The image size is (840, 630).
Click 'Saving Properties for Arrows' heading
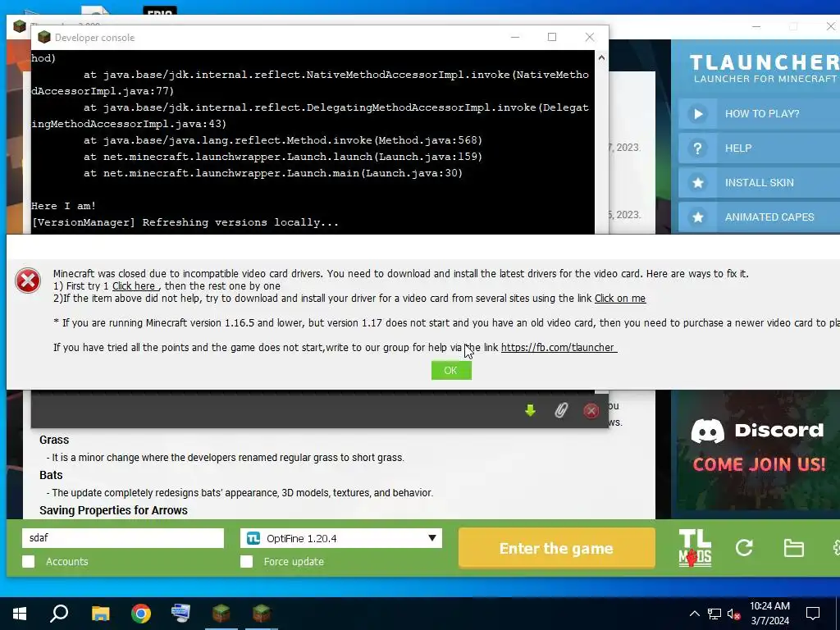[113, 510]
